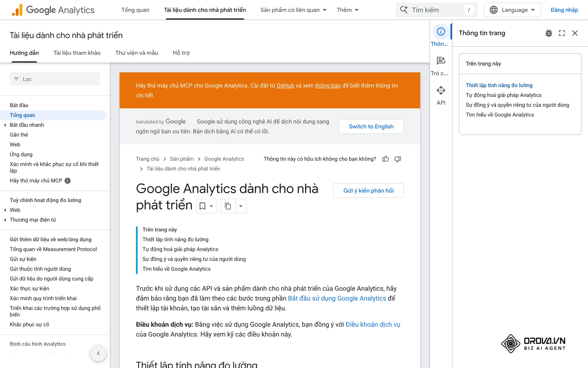This screenshot has height=368, width=588.
Task: Expand Sản phẩm có liên quan menu
Action: pyautogui.click(x=293, y=10)
